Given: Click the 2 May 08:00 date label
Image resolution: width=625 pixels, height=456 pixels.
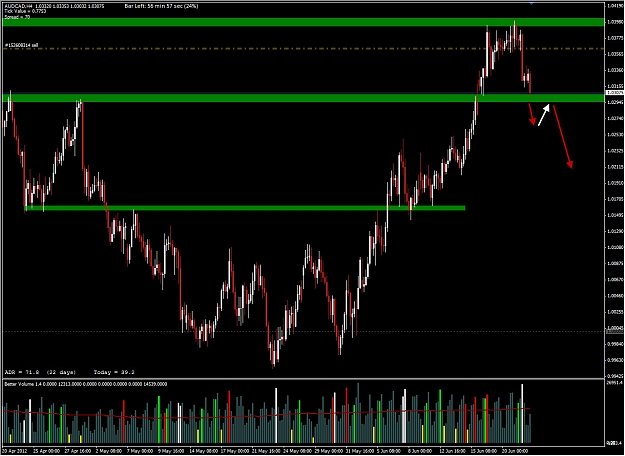Looking at the screenshot, I should tap(108, 451).
